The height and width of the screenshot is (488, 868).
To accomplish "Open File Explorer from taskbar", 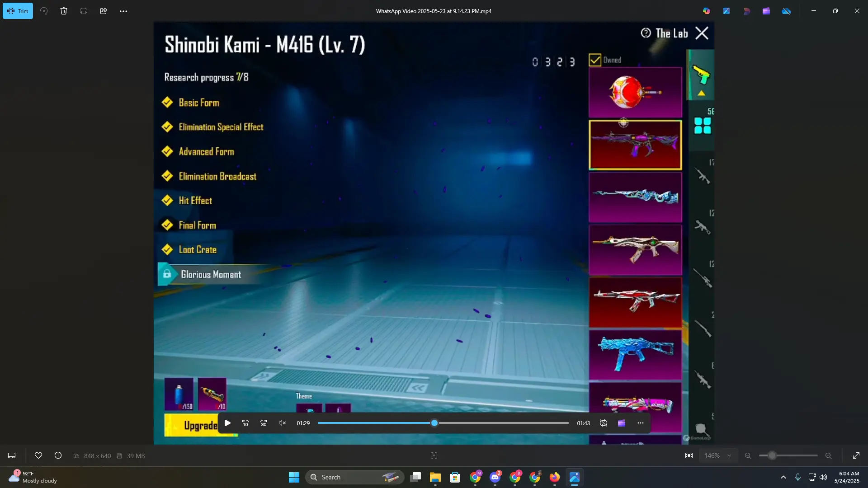I will coord(435,477).
